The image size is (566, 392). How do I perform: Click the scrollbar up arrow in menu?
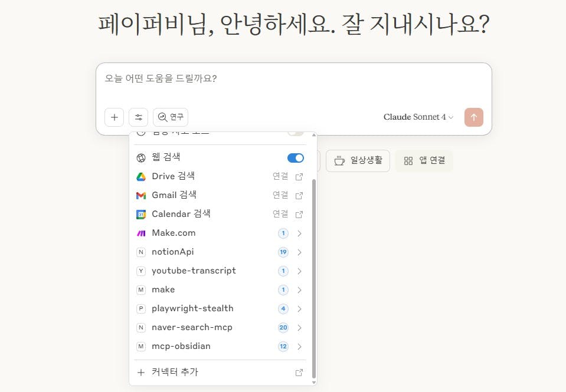(x=313, y=135)
